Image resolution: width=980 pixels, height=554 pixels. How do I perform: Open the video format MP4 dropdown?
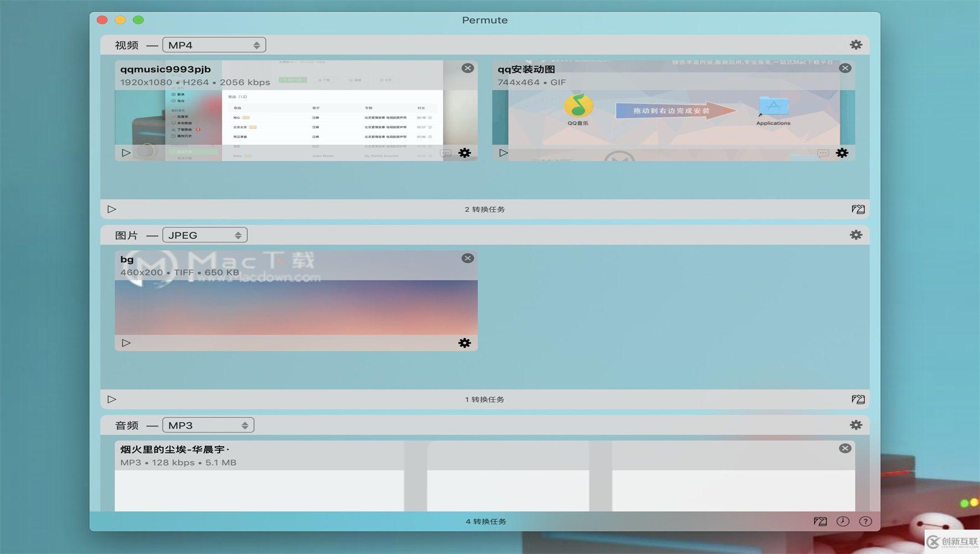[214, 45]
